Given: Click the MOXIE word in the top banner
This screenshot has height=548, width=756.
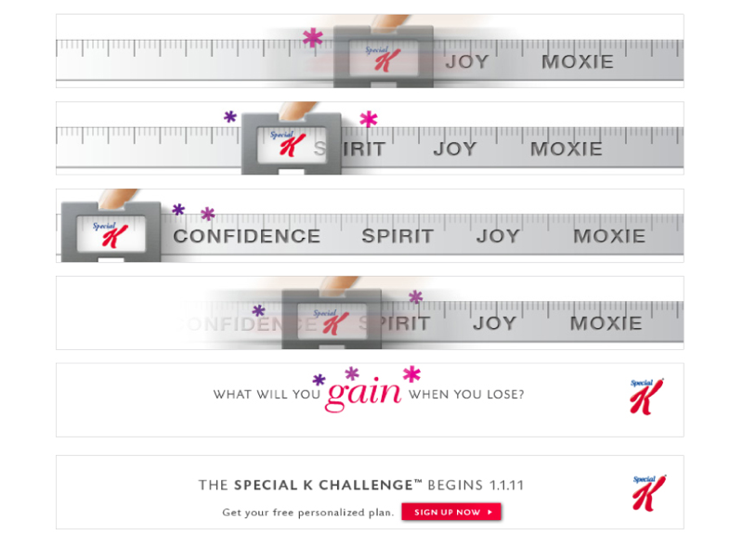Looking at the screenshot, I should click(x=578, y=62).
